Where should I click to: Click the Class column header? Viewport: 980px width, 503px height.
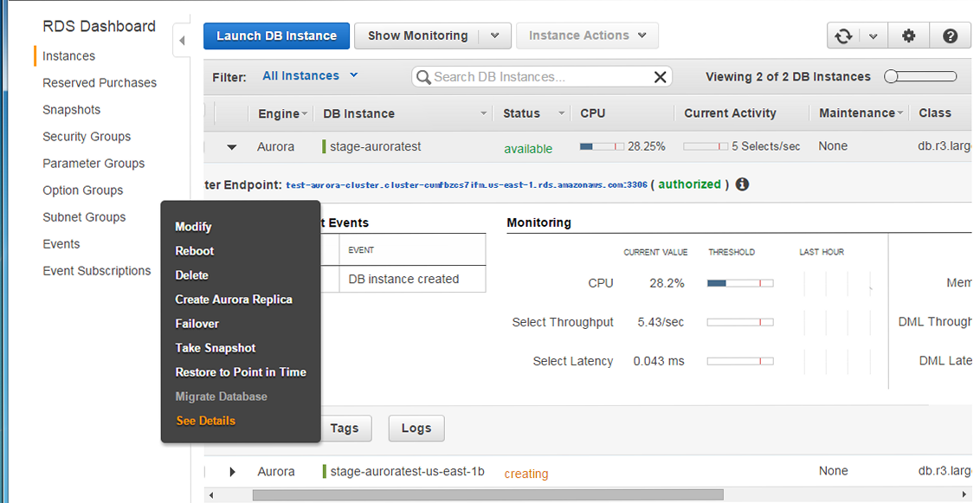[934, 113]
